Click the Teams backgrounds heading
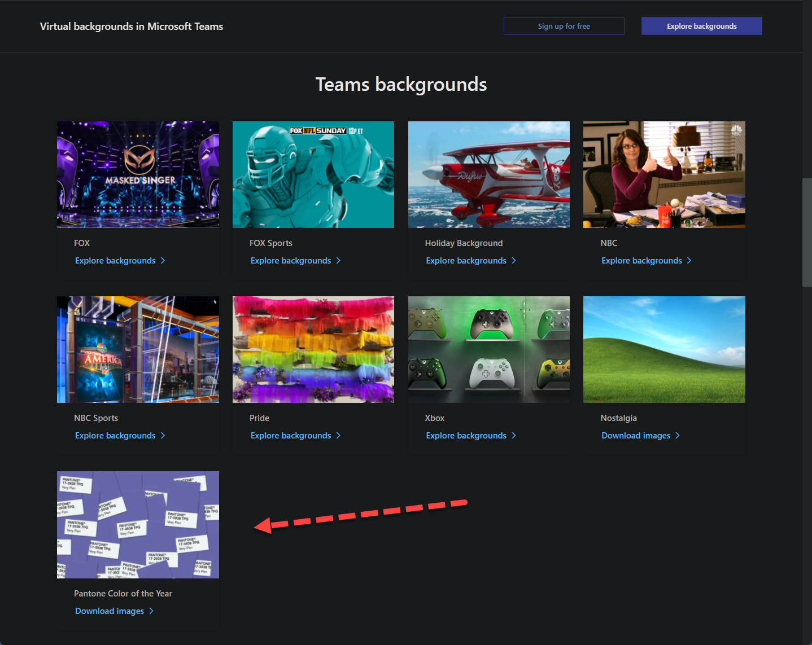This screenshot has height=645, width=812. click(401, 85)
